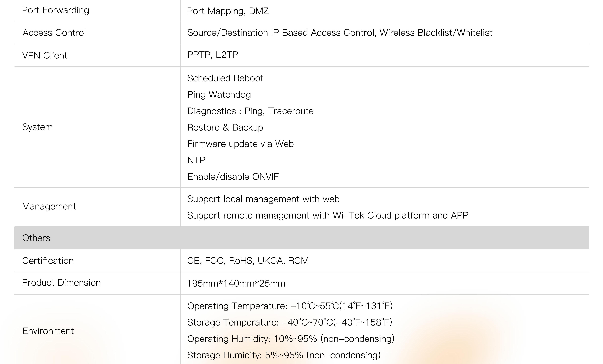Viewport: 603px width, 364px height.
Task: Click the Others section header
Action: (36, 238)
